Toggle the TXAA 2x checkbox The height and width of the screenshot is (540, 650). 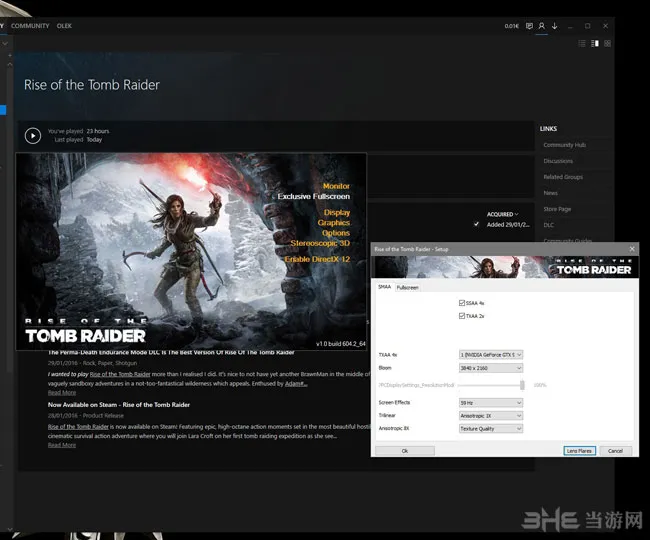pos(462,316)
